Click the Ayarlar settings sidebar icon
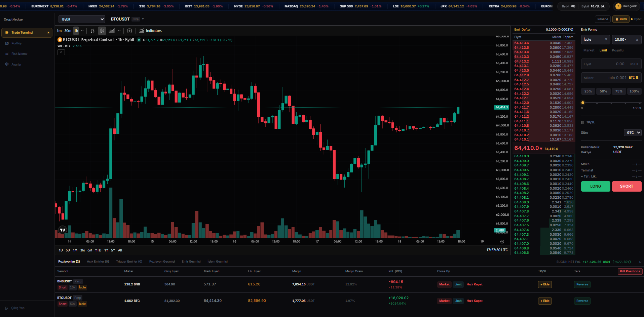This screenshot has height=317, width=644. coord(7,64)
